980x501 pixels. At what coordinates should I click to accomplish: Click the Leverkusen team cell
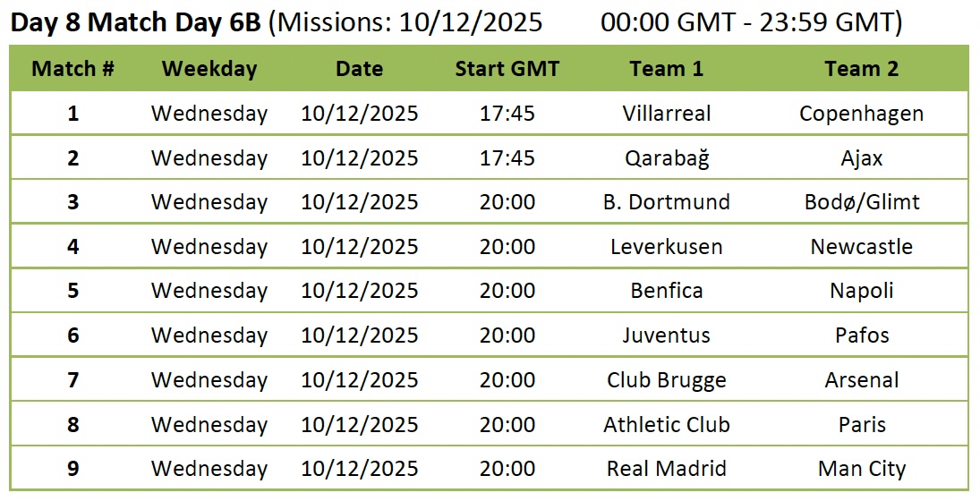666,247
